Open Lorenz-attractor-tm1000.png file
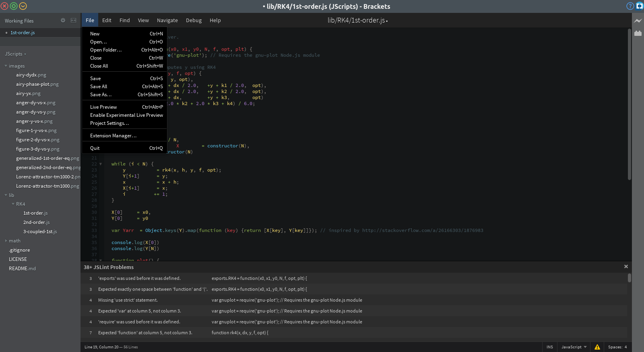The height and width of the screenshot is (352, 644). pos(47,186)
